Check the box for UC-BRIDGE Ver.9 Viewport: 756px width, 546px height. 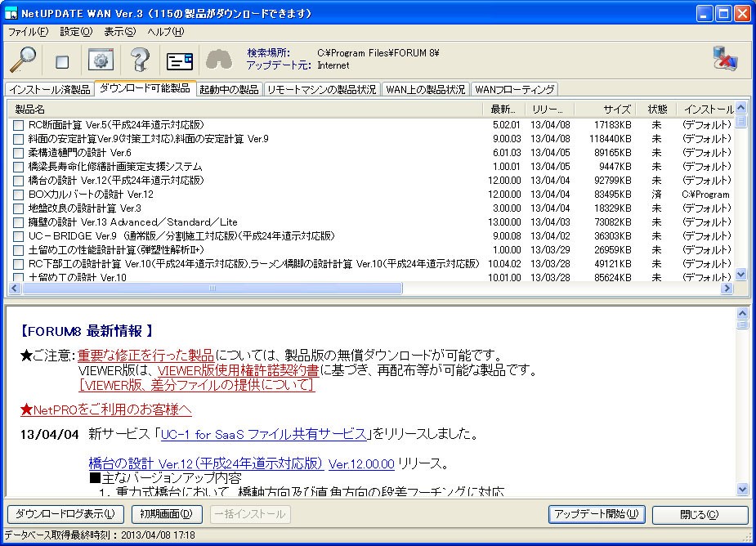pyautogui.click(x=18, y=237)
